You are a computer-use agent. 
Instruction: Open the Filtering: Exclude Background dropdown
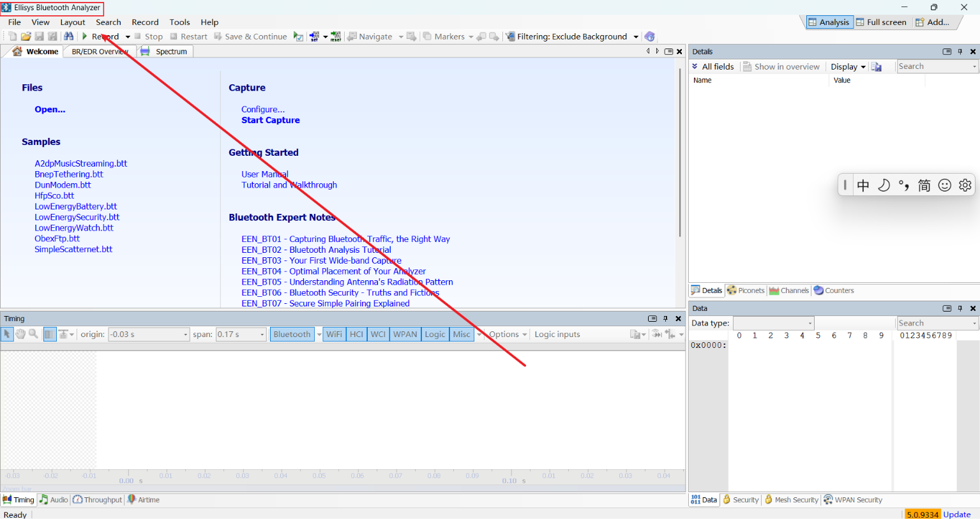tap(636, 37)
